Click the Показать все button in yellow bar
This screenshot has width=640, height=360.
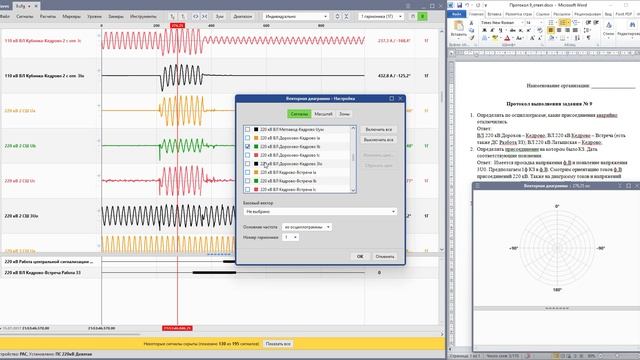tap(278, 344)
